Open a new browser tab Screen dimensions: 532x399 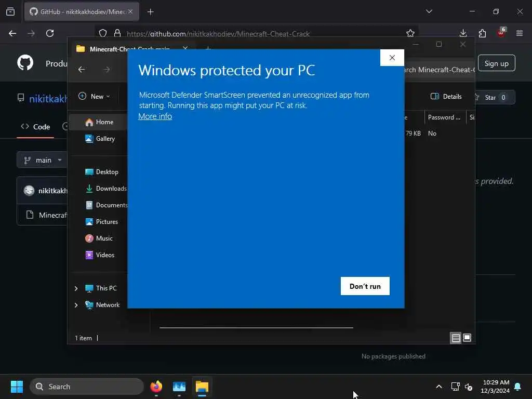[x=151, y=12]
